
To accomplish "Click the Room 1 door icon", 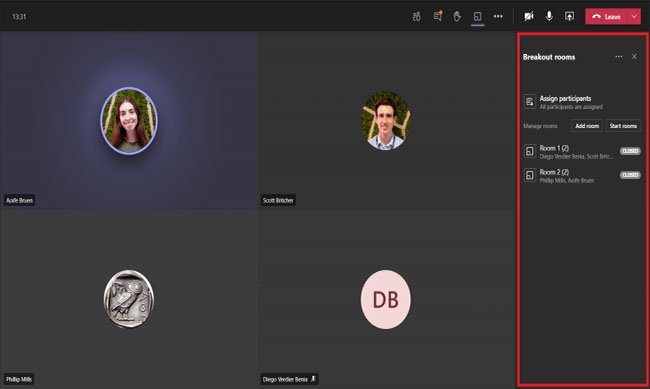I will click(530, 151).
